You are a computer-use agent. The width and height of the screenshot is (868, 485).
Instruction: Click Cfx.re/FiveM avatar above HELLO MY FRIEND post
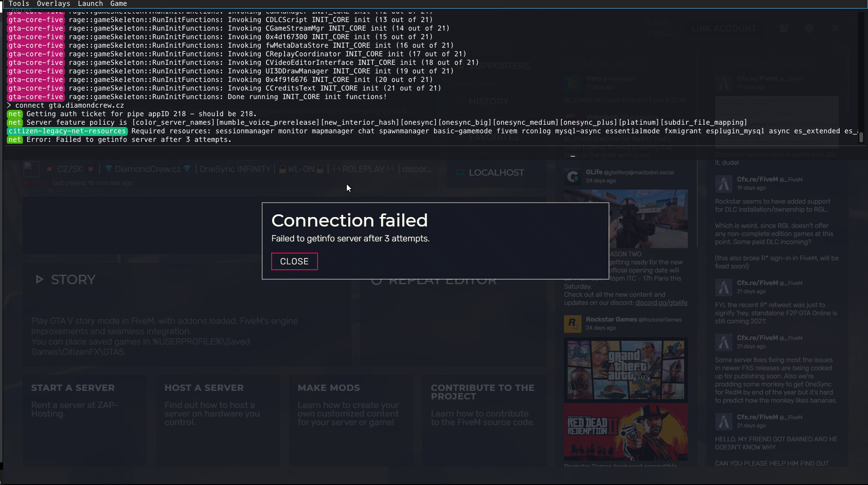(x=723, y=422)
